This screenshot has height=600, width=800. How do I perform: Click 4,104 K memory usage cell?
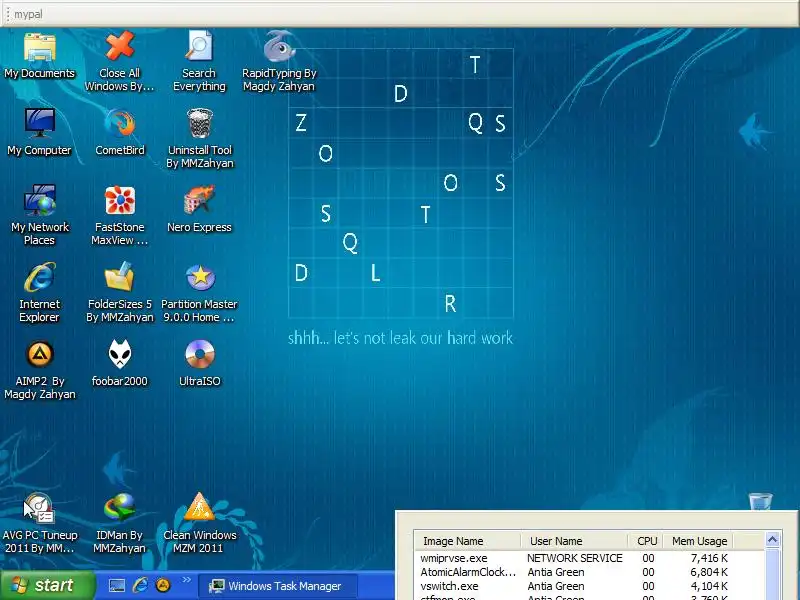(709, 586)
